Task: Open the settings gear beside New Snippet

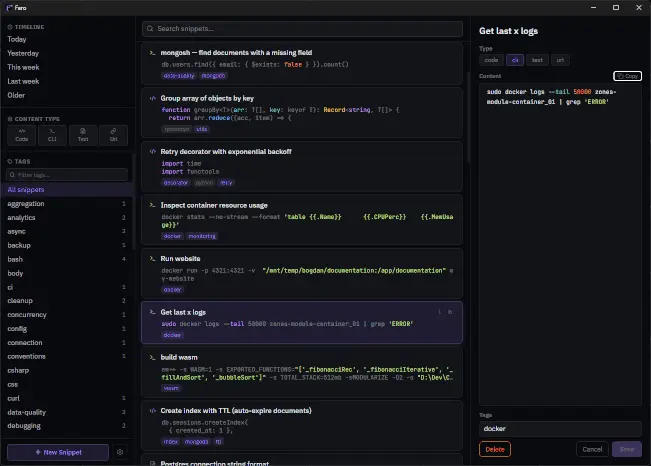Action: pos(120,452)
